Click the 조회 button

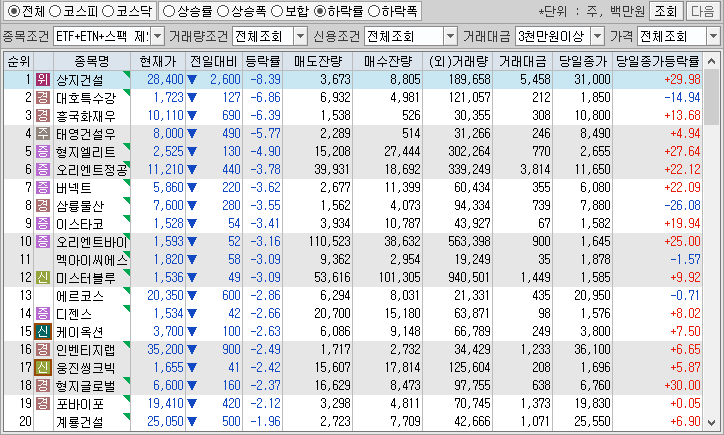(x=665, y=11)
